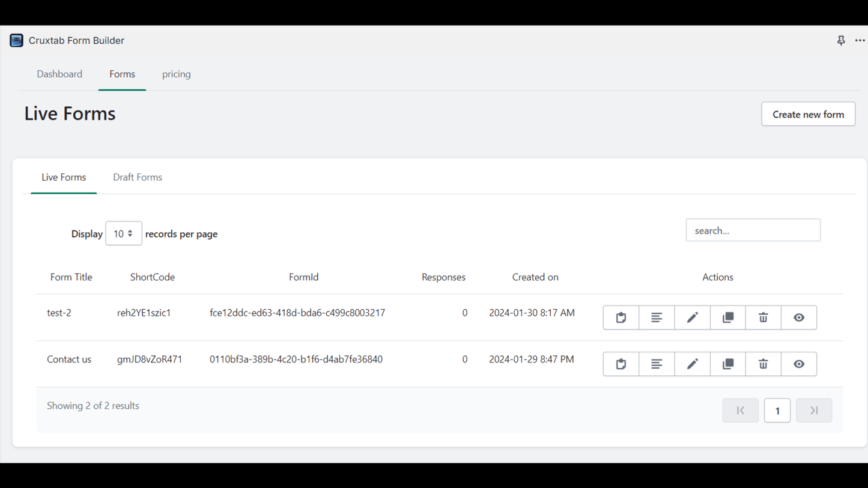Delete the test-2 form

tap(763, 318)
